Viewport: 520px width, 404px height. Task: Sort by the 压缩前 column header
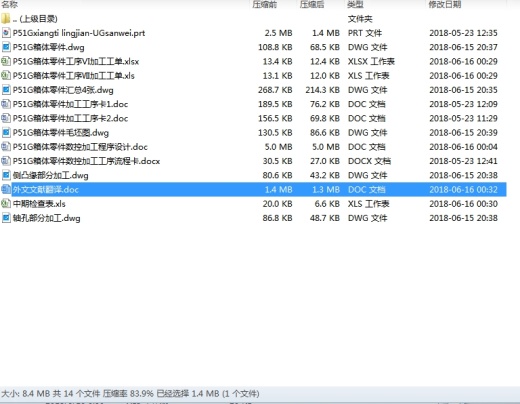pos(265,5)
